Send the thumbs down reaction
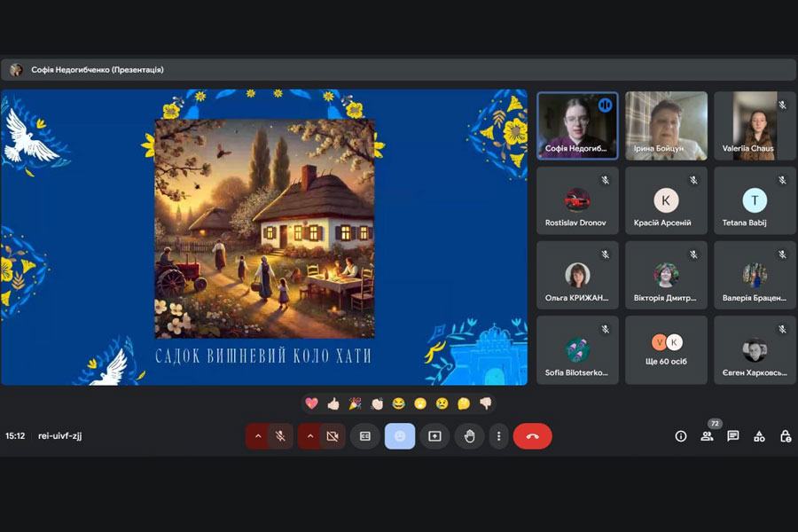 486,403
